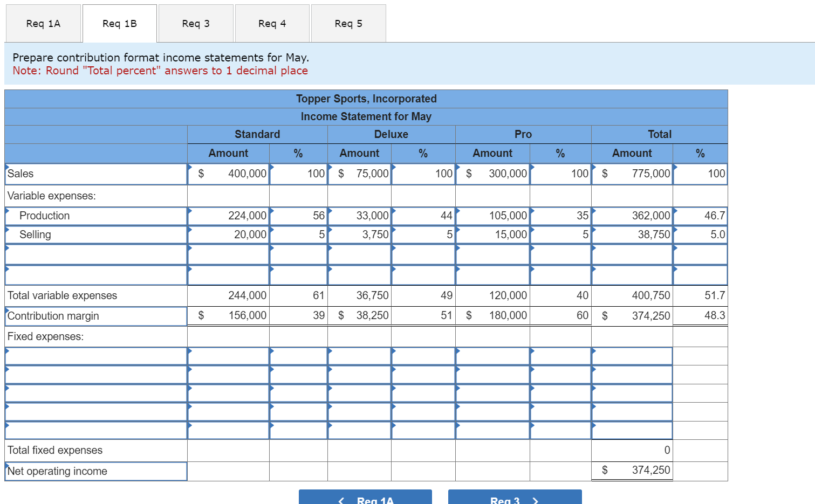815x504 pixels.
Task: Edit Pro sales amount 300,000
Action: click(x=492, y=174)
